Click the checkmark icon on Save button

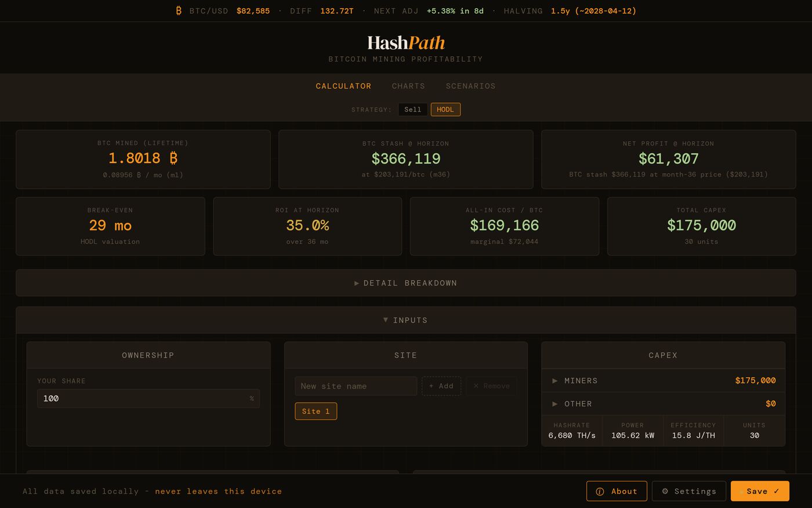click(x=776, y=491)
